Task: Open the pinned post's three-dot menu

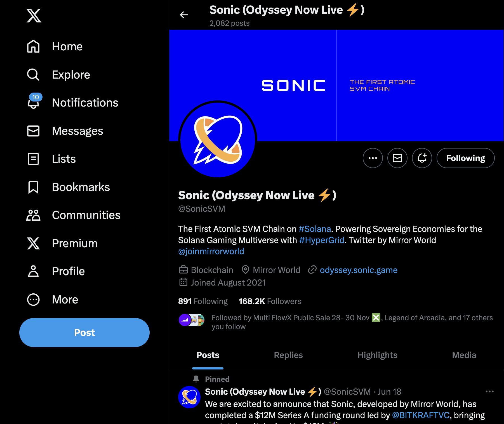Action: 489,392
